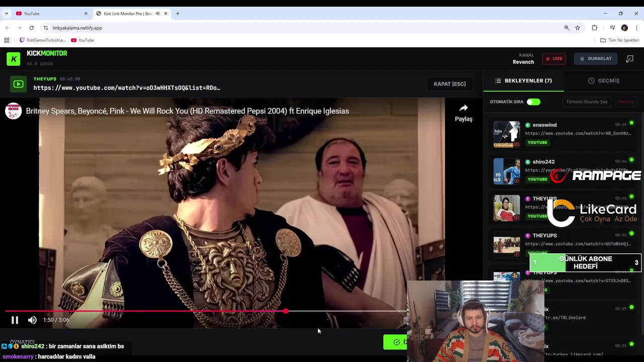Open the eneswind queue thumbnail
The height and width of the screenshot is (362, 644).
click(x=507, y=134)
